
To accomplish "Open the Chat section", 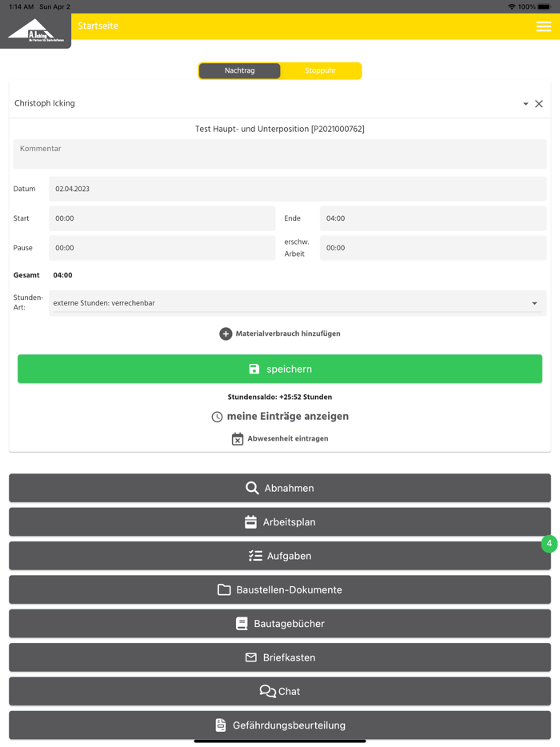I will tap(280, 691).
